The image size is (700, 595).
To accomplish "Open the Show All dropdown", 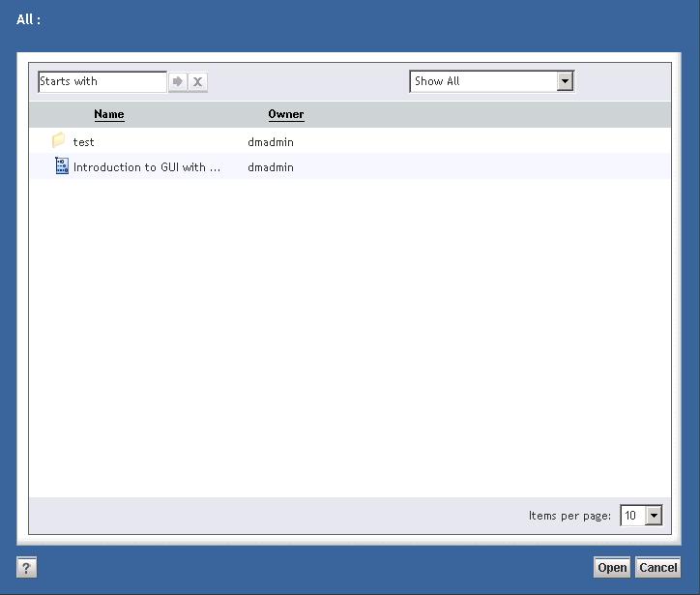I will point(492,81).
